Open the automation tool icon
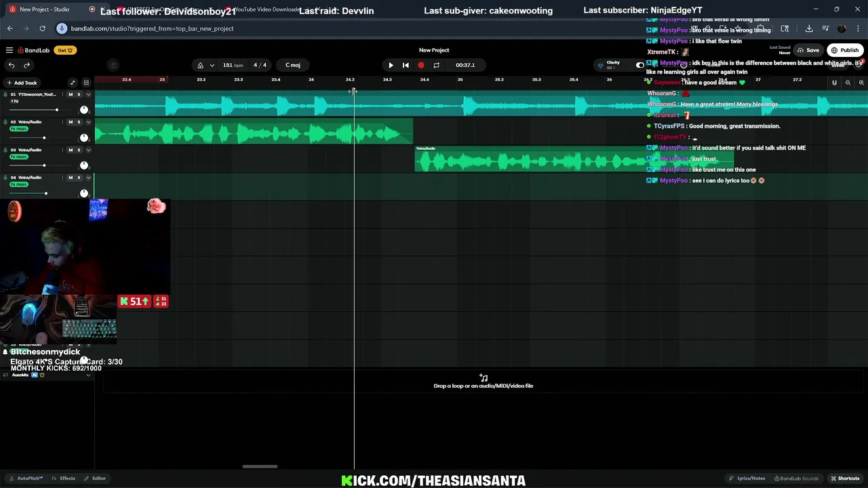This screenshot has height=488, width=868. click(73, 83)
